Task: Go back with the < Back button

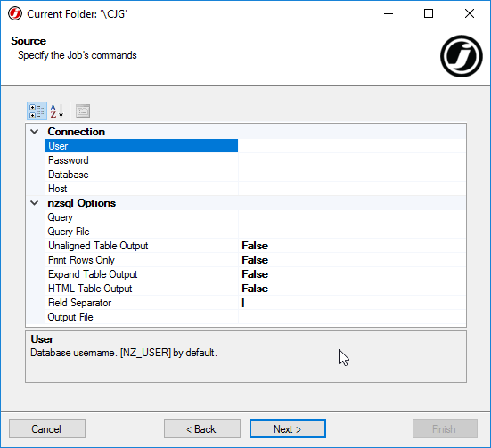Action: click(202, 429)
